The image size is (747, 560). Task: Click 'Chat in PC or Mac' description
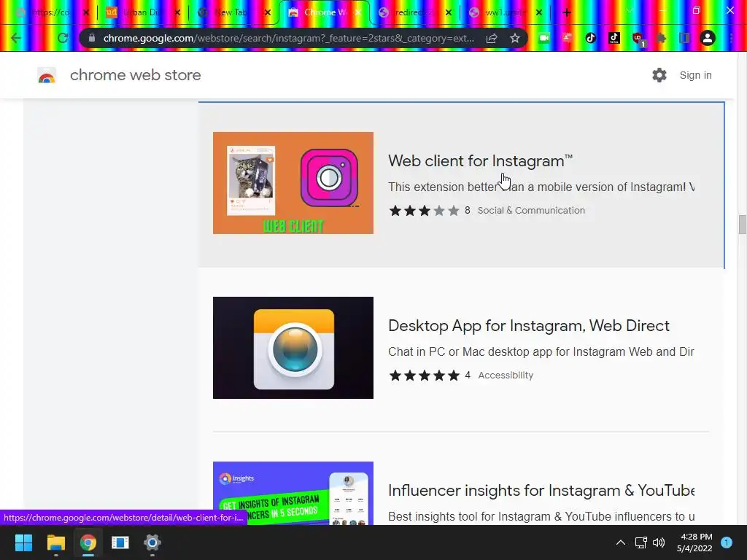[x=541, y=351]
